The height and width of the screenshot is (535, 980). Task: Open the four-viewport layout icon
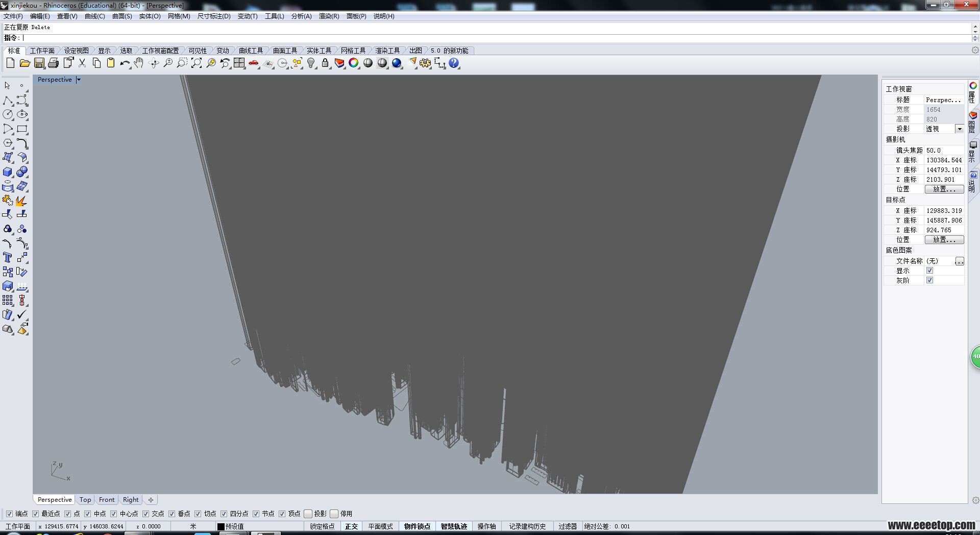tap(239, 63)
